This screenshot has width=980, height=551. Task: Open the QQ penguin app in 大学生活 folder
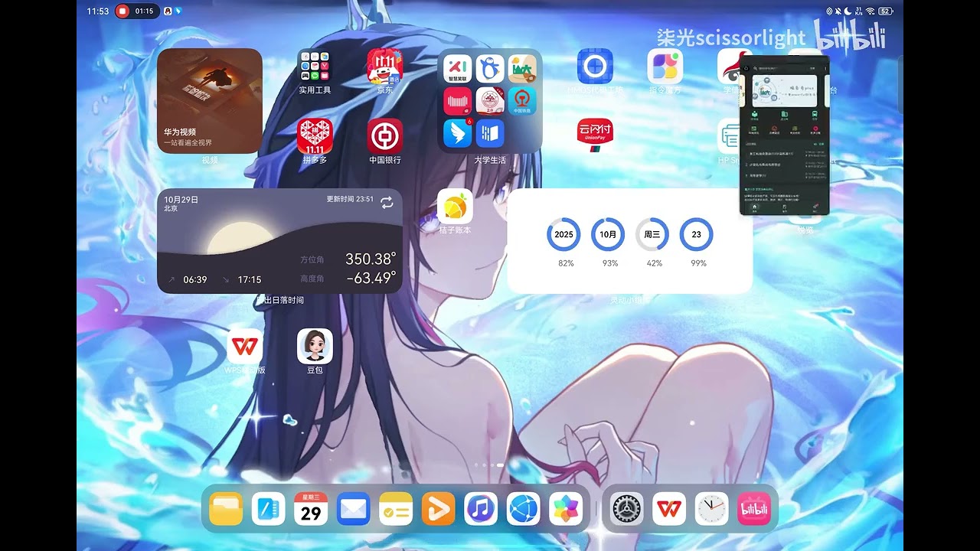[x=490, y=69]
